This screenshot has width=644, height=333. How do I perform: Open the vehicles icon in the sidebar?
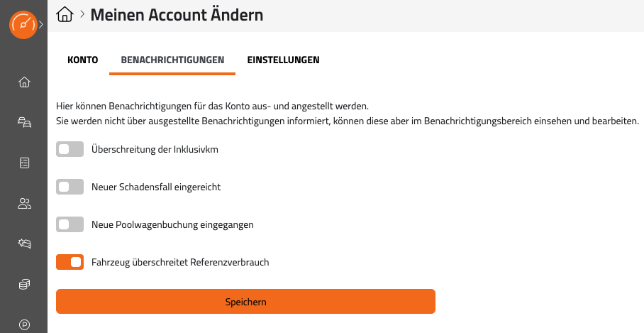24,123
